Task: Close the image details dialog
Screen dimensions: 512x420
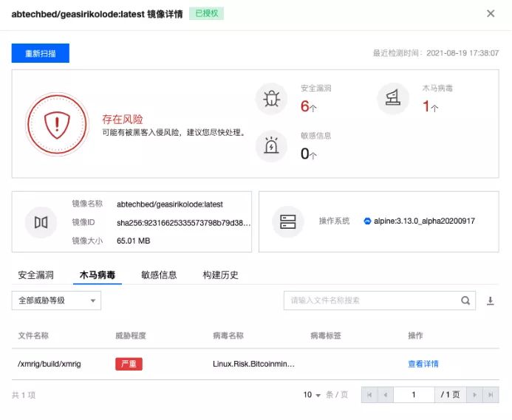Action: 491,13
